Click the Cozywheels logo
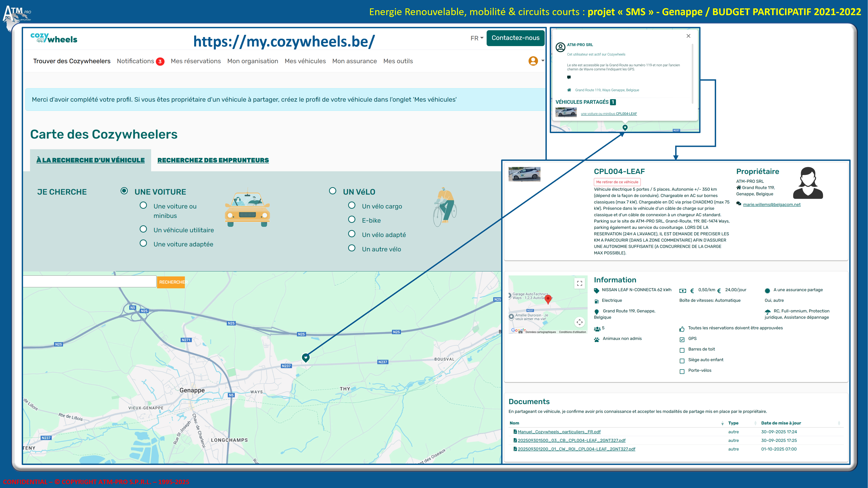Screen dimensions: 868x488 point(54,38)
